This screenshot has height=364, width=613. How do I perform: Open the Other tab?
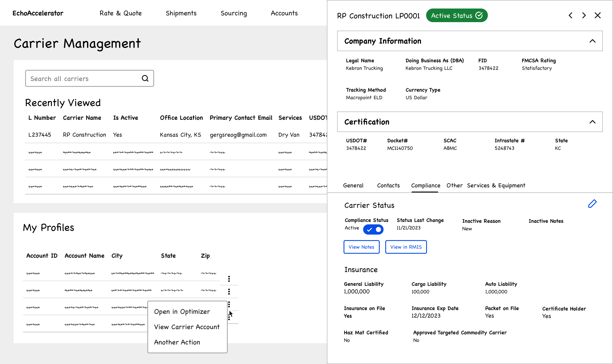click(x=454, y=185)
